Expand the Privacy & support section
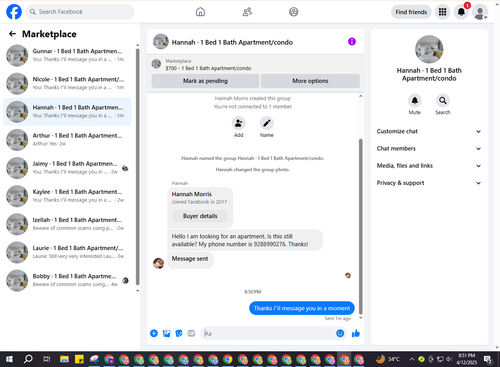 [429, 183]
